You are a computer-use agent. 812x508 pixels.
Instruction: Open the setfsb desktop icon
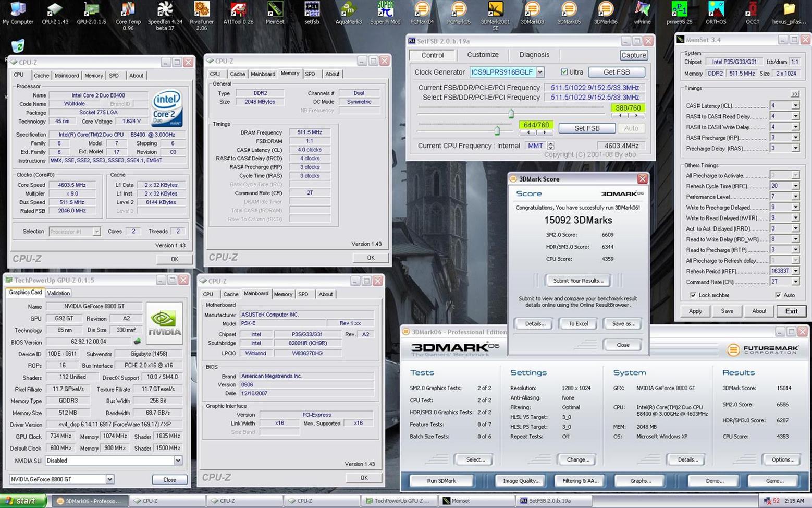pos(312,13)
